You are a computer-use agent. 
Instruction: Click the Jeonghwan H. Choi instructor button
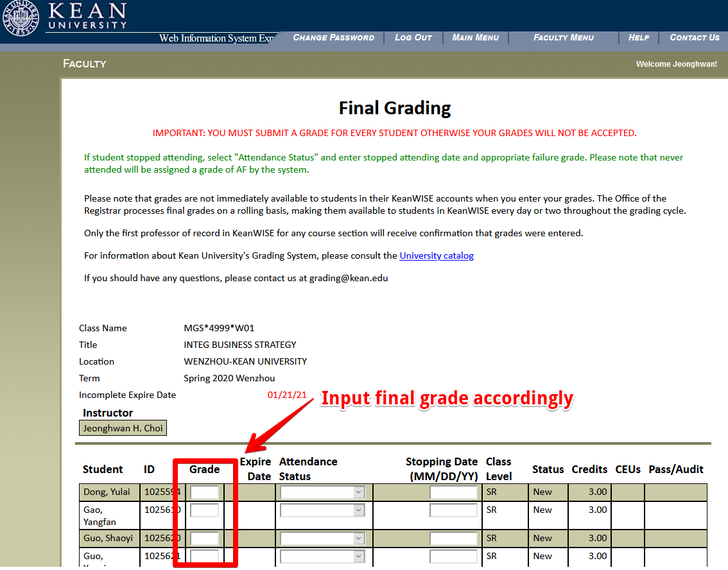[x=123, y=428]
